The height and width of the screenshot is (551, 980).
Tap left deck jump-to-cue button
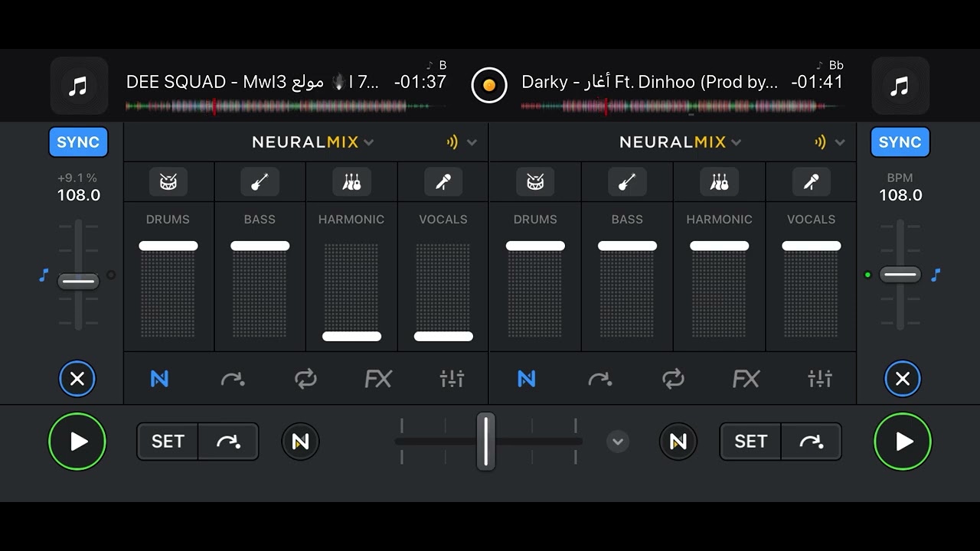228,442
